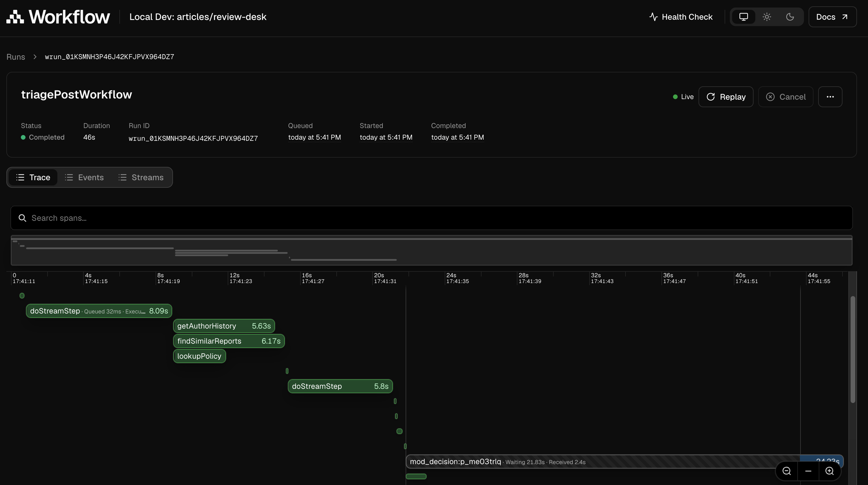Click the Queued time today at 5:41 PM

coord(314,138)
